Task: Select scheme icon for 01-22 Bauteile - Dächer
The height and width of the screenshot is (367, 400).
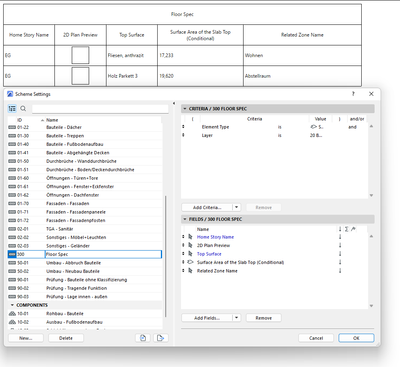Action: click(x=12, y=127)
